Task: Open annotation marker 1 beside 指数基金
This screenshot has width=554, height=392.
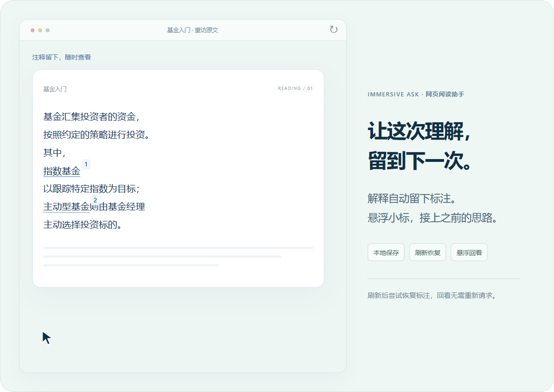Action: click(x=86, y=164)
